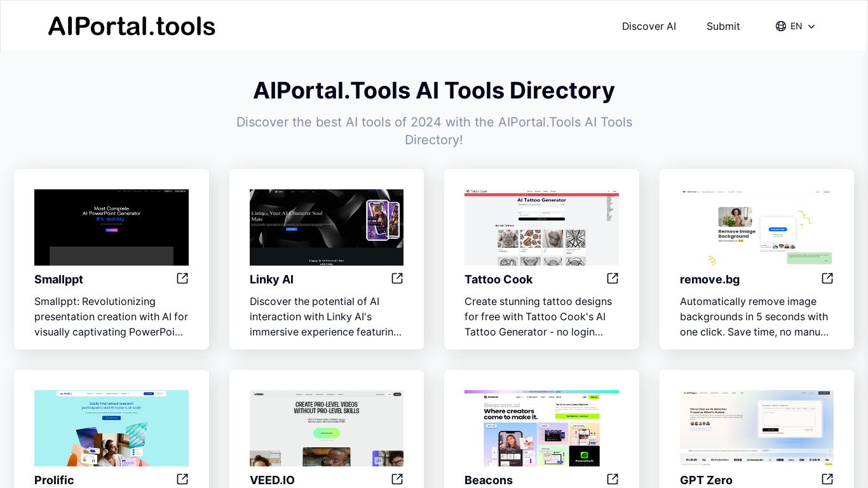
Task: Open the Beacons title link
Action: pyautogui.click(x=488, y=480)
